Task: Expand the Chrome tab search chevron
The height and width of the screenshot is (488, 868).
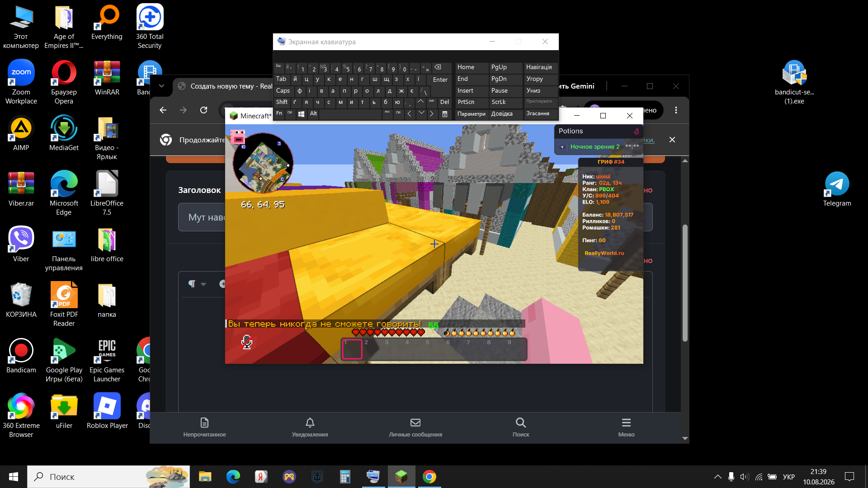Action: coord(161,86)
